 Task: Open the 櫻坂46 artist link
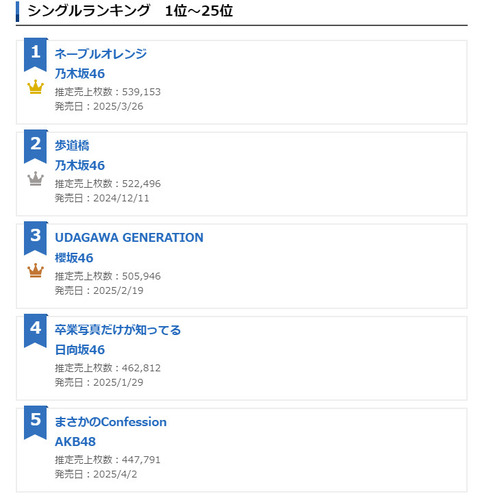pyautogui.click(x=74, y=258)
